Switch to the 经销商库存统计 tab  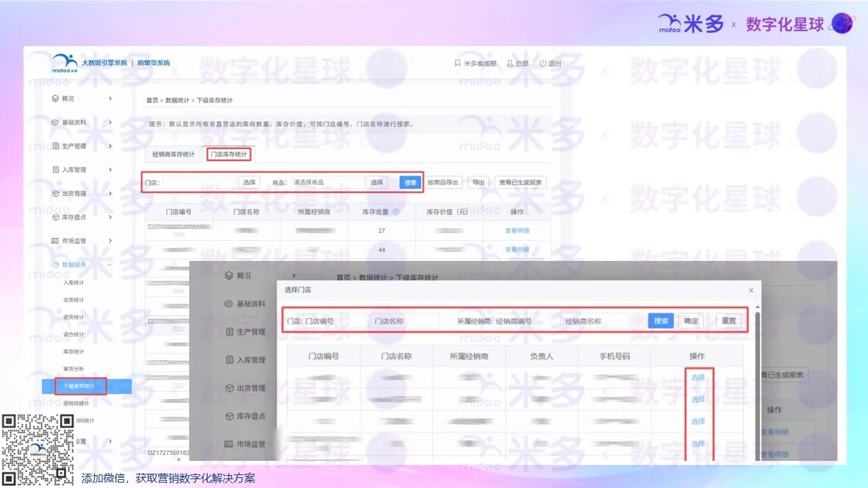click(x=172, y=154)
